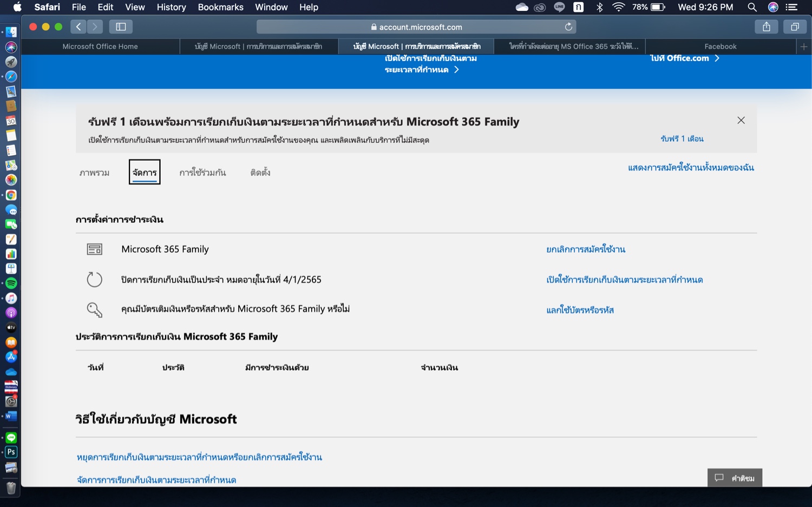Image resolution: width=812 pixels, height=507 pixels.
Task: Select the จัดการ page tab
Action: (145, 172)
